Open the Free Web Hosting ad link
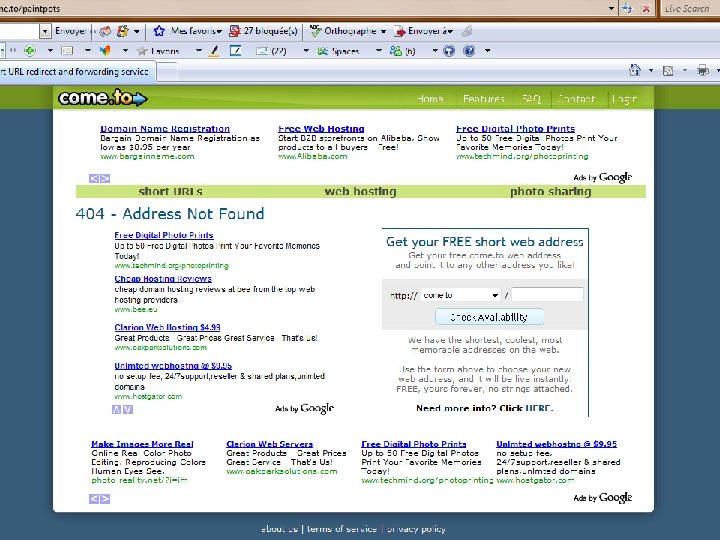The image size is (720, 540). click(321, 129)
